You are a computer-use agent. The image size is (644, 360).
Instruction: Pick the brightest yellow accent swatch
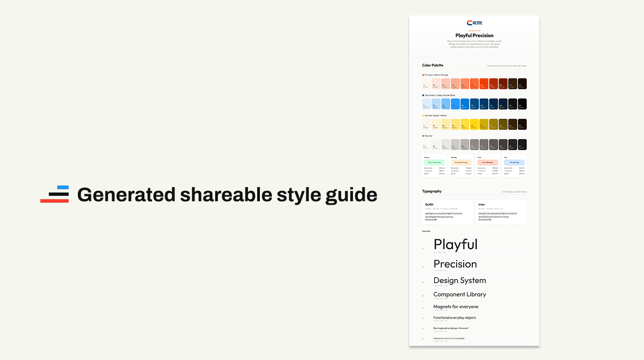(x=475, y=124)
